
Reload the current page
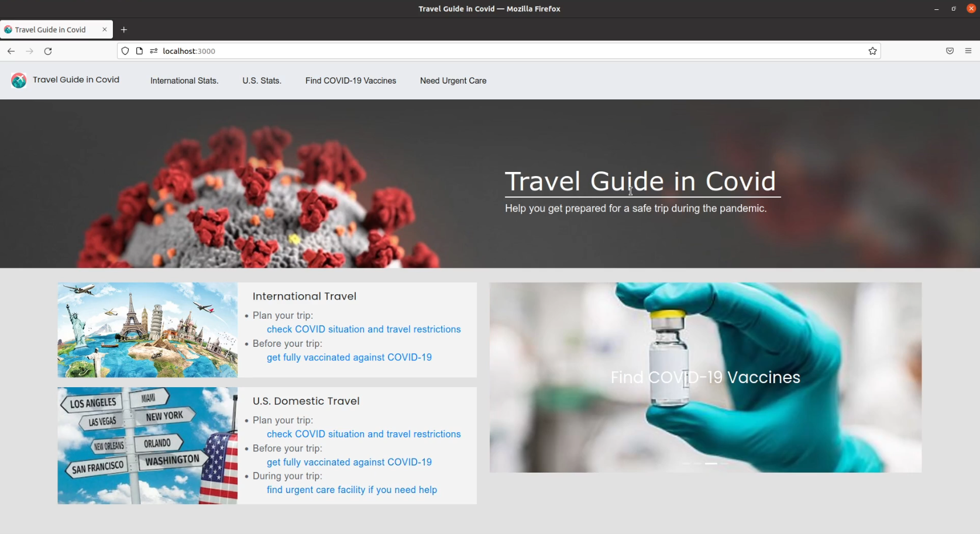[x=48, y=51]
